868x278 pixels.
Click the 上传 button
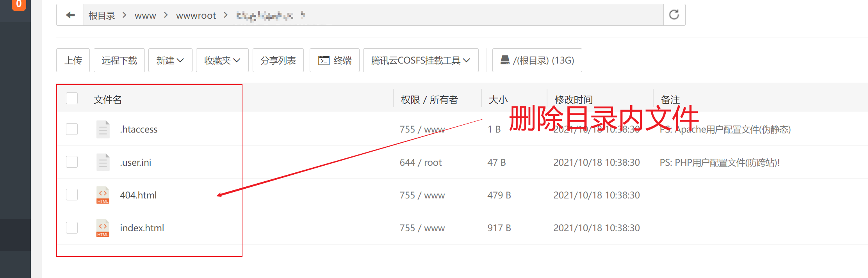[x=73, y=60]
